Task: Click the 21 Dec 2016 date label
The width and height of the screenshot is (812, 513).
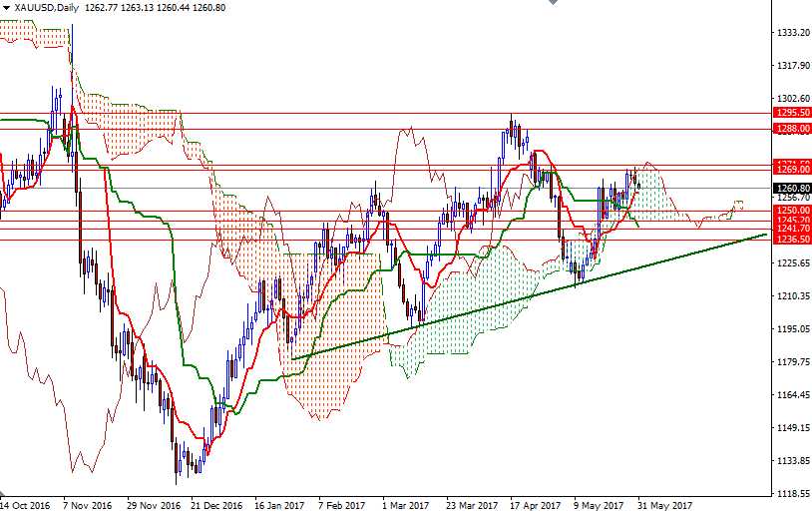Action: (216, 505)
